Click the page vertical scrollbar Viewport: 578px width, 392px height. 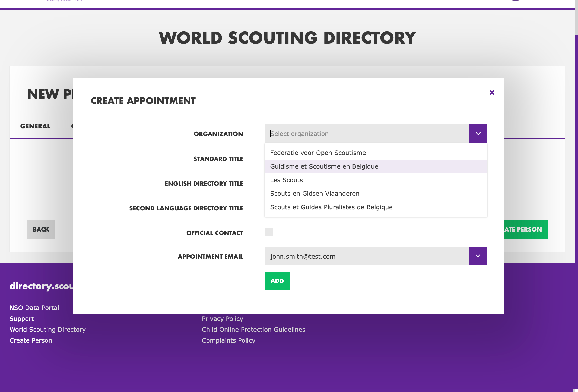[576, 212]
